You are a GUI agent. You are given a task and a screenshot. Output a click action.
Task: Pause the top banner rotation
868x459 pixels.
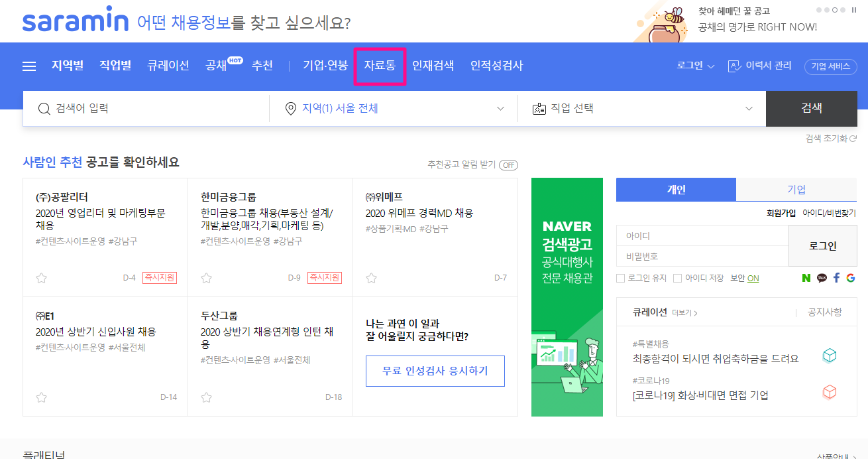[x=854, y=10]
